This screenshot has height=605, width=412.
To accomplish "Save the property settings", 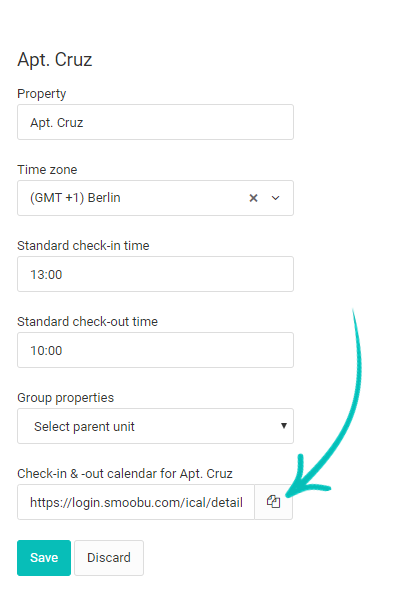I will point(44,558).
